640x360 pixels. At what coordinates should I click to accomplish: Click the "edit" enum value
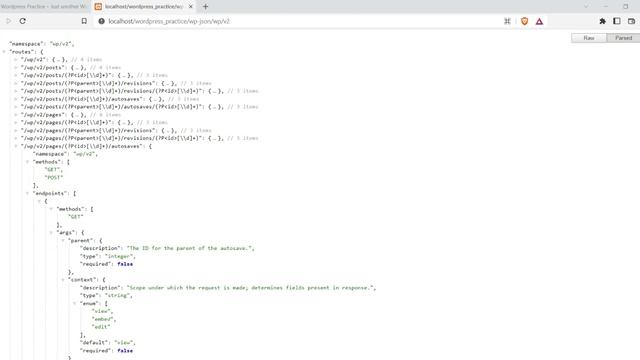101,327
